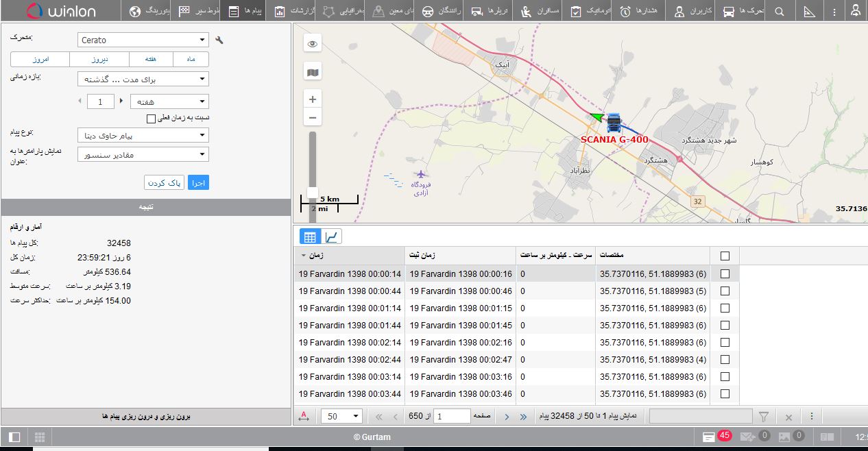
Task: Open the rows per page dropdown showing 50
Action: tap(342, 417)
